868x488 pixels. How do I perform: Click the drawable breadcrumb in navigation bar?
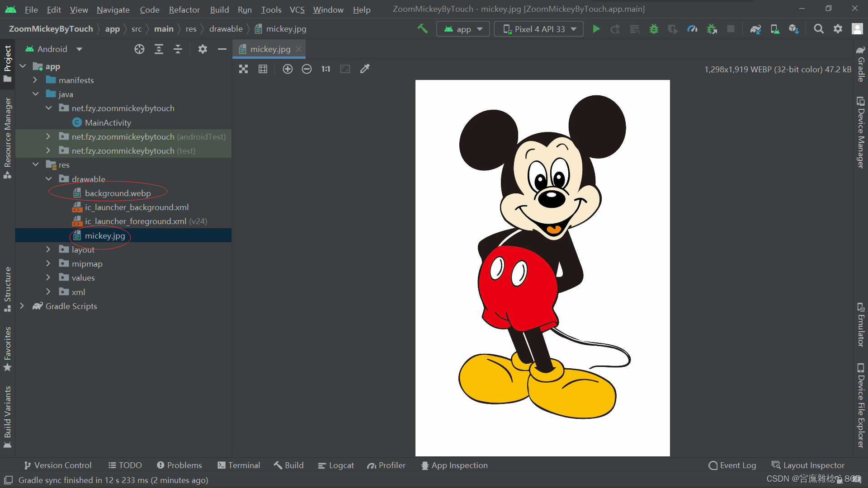pyautogui.click(x=226, y=29)
